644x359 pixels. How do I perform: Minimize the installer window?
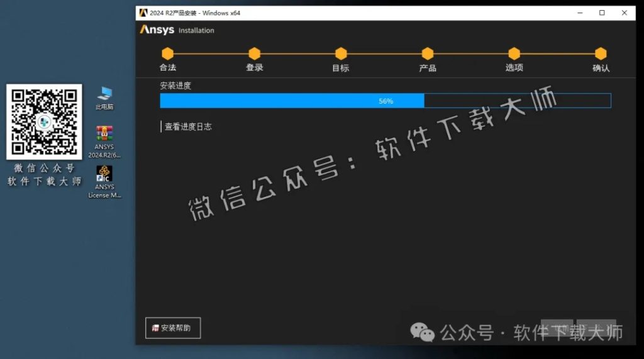coord(580,13)
